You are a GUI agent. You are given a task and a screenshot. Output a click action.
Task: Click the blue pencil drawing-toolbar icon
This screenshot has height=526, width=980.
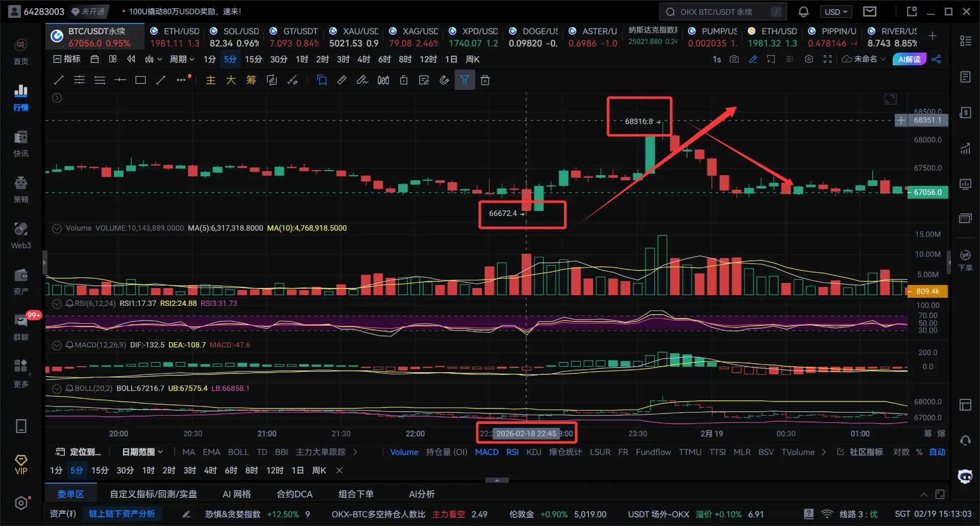[x=753, y=59]
